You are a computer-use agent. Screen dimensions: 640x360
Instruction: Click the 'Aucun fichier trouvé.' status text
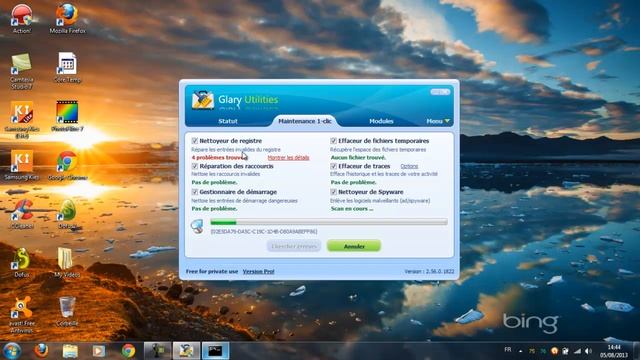(358, 158)
